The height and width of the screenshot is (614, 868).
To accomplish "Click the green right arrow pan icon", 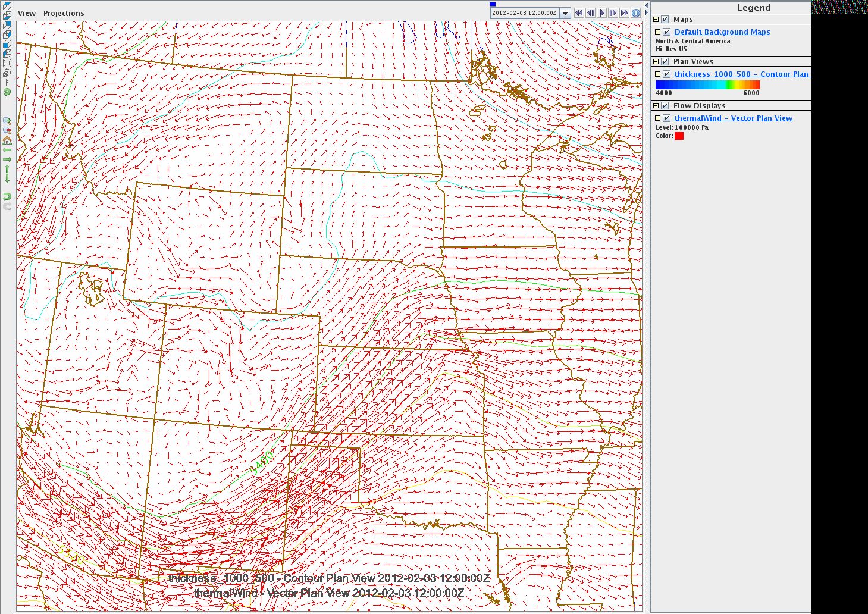I will coord(7,159).
